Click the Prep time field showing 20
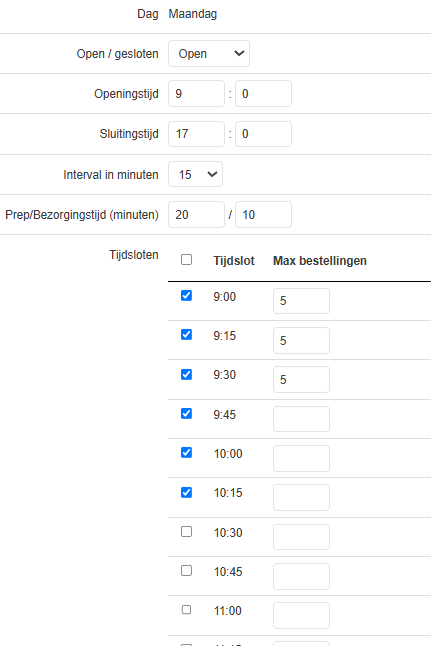This screenshot has width=431, height=646. [196, 215]
